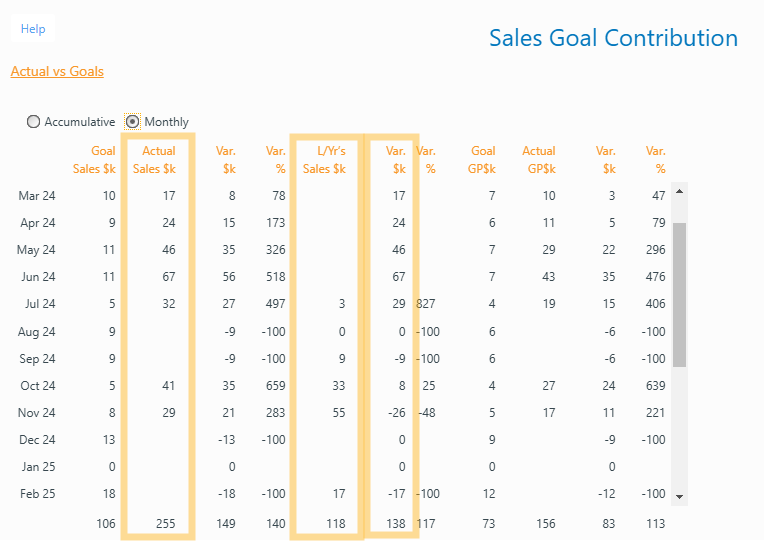The width and height of the screenshot is (764, 541).
Task: Click the Sales Goal Contribution title
Action: point(613,38)
